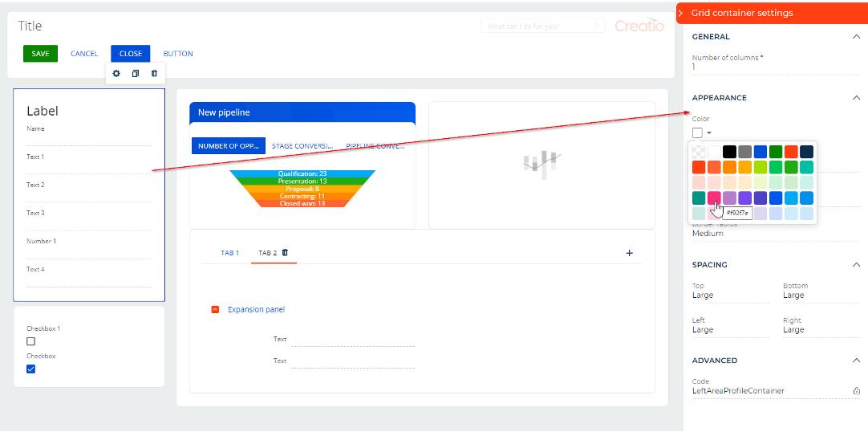Collapse the Expansion panel with orange toggle
The height and width of the screenshot is (432, 868).
click(x=215, y=310)
